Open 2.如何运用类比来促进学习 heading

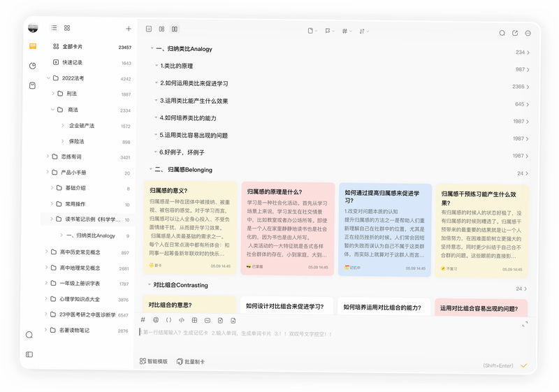coord(194,83)
